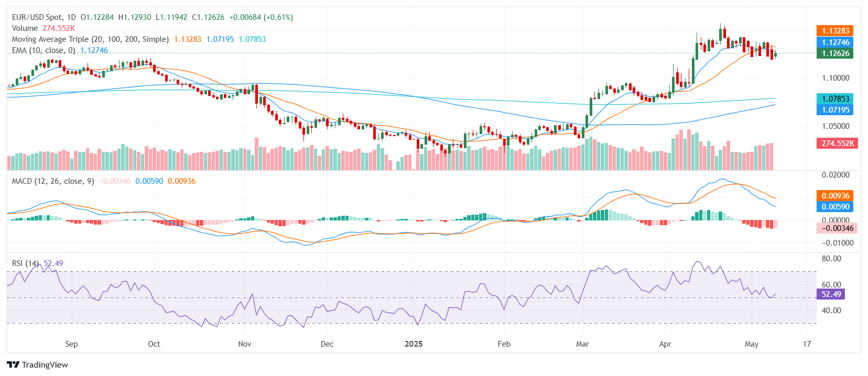Select the red 274.552K volume tag
868x376 pixels.
[x=837, y=143]
